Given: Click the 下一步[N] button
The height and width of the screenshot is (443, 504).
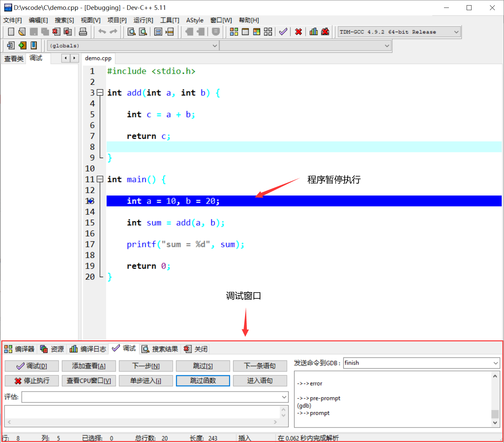Looking at the screenshot, I should (146, 366).
